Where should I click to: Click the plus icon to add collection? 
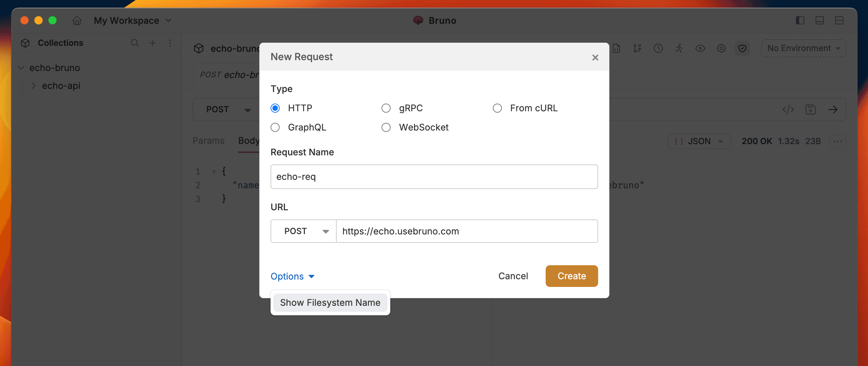point(153,43)
